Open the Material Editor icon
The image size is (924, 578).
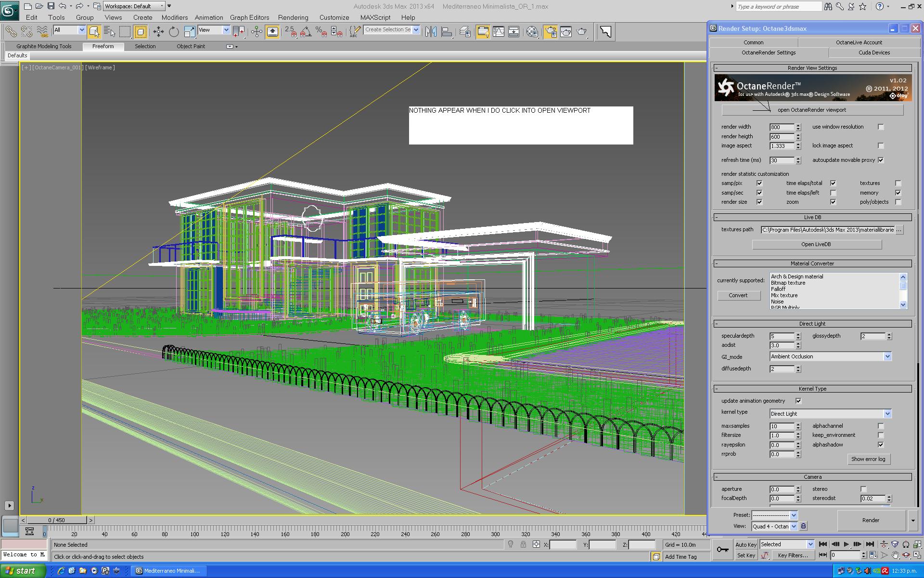[x=532, y=32]
